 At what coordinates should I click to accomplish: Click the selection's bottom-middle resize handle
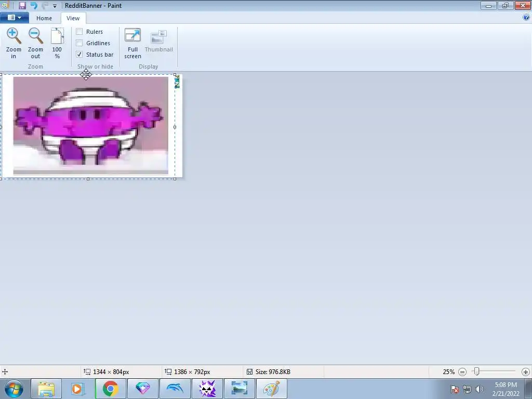click(x=88, y=179)
